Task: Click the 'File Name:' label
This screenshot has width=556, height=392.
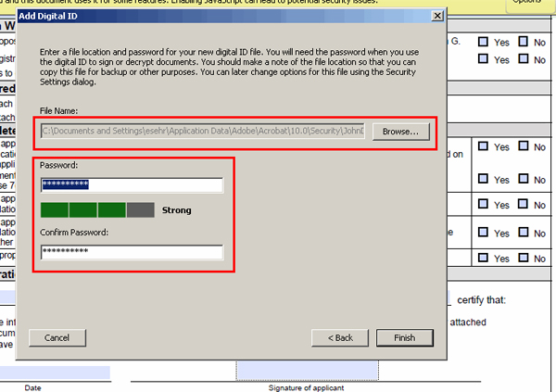Action: coord(59,111)
